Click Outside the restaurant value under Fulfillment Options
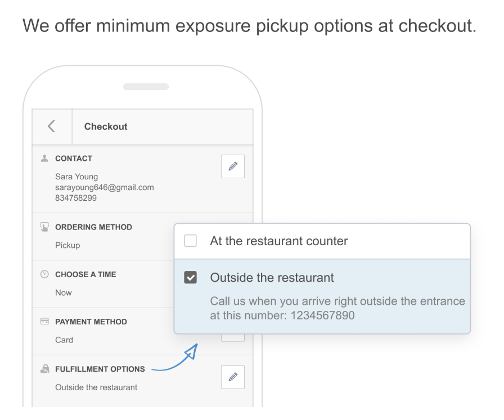504x420 pixels. tap(96, 387)
